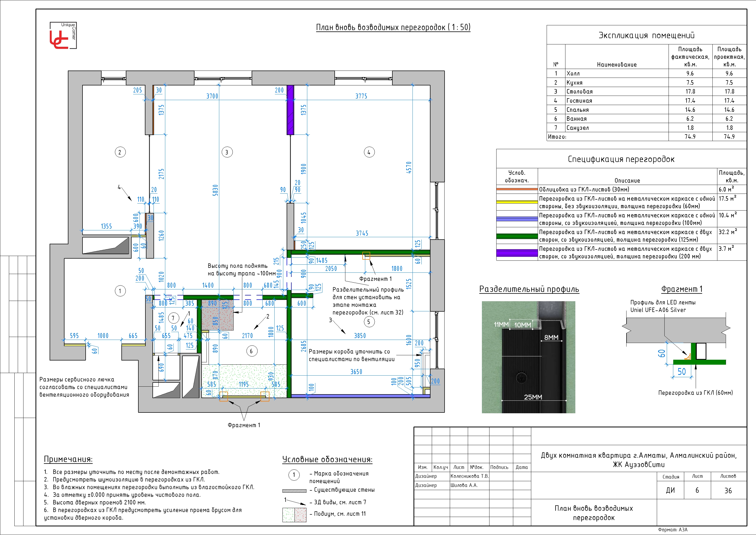Click the 'Фрагмент 1' detail heading
Screen dimensions: 756x535
click(x=682, y=289)
